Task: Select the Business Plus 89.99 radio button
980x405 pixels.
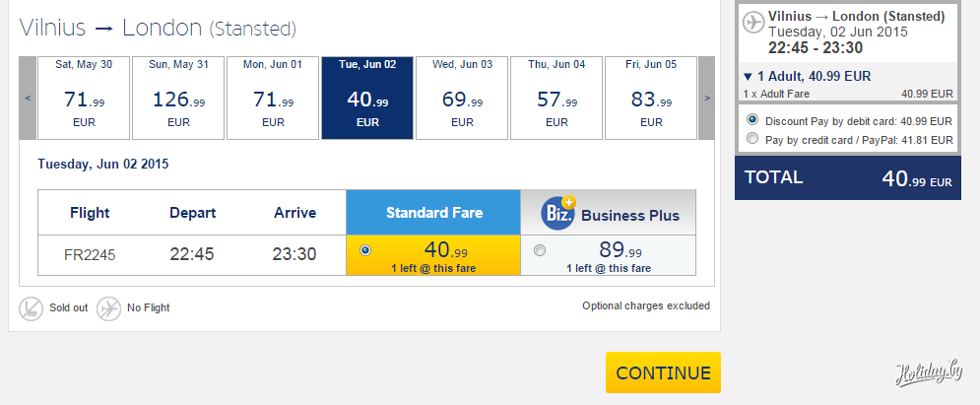Action: click(x=540, y=250)
